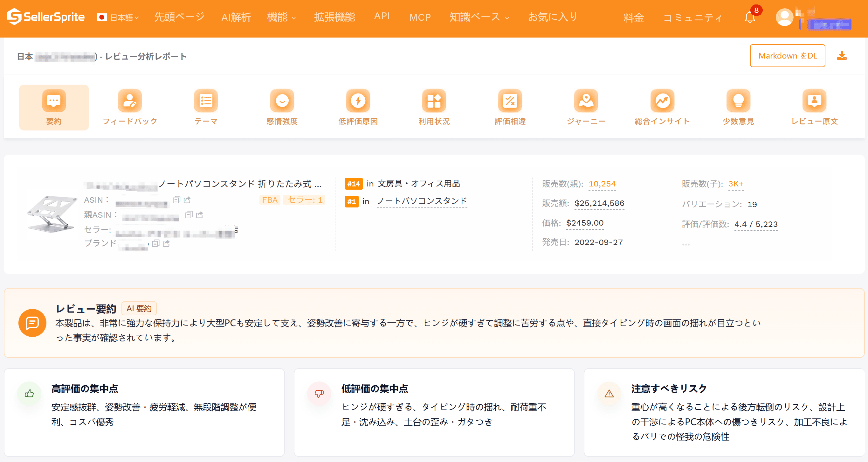Open the notification bell with 8 badge

coord(750,17)
